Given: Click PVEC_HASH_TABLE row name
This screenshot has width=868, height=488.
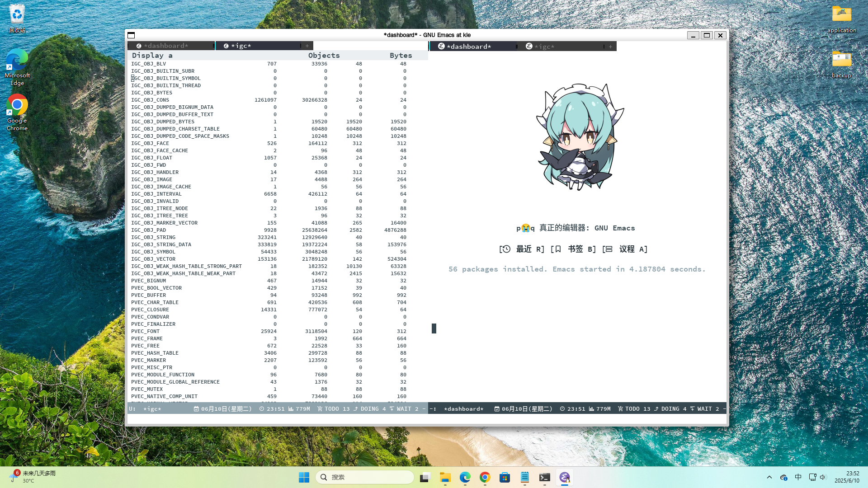Looking at the screenshot, I should click(155, 353).
